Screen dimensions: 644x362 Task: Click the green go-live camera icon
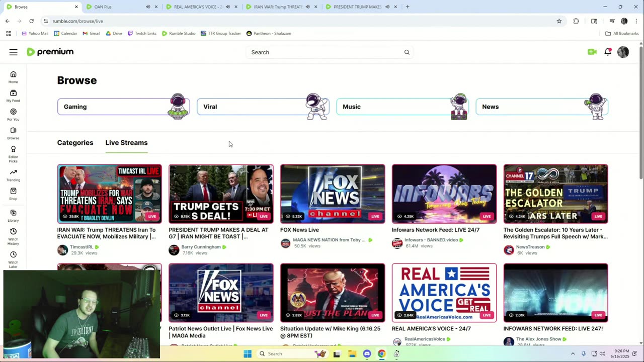592,52
